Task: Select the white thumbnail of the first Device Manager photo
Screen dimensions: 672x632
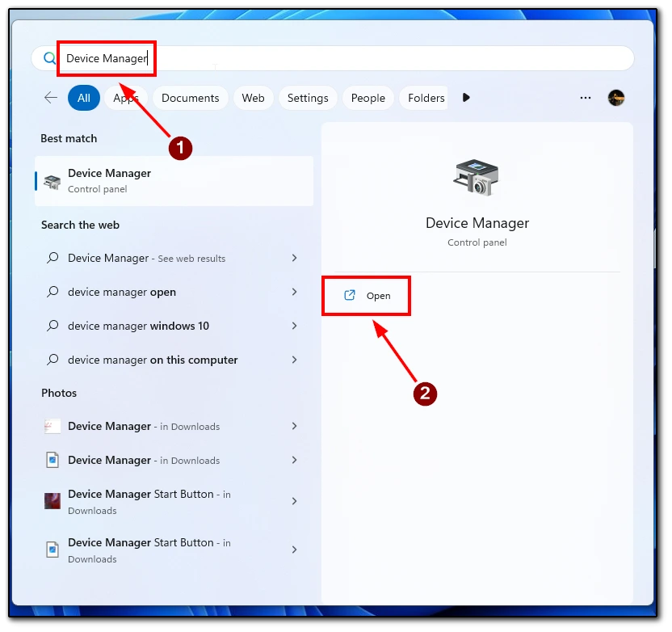Action: pyautogui.click(x=52, y=426)
